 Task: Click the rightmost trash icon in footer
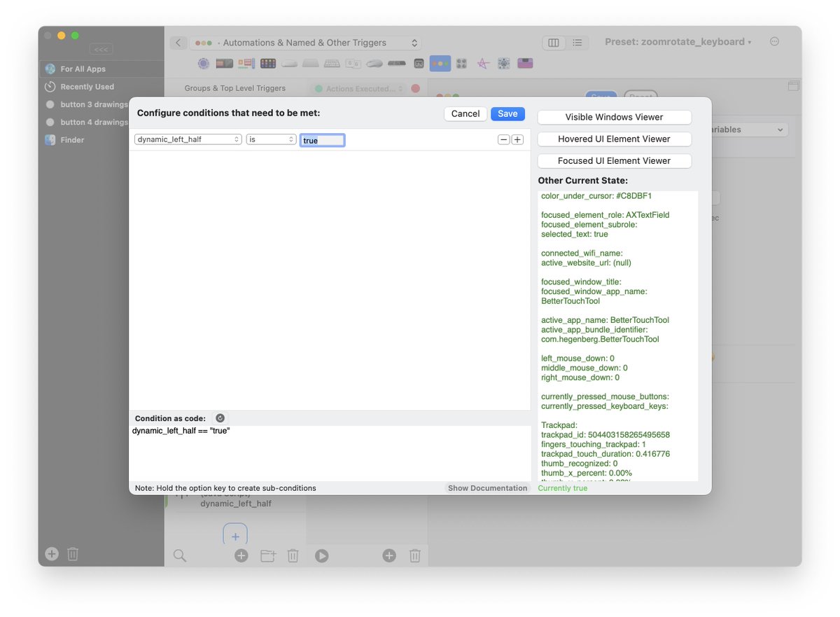[415, 555]
